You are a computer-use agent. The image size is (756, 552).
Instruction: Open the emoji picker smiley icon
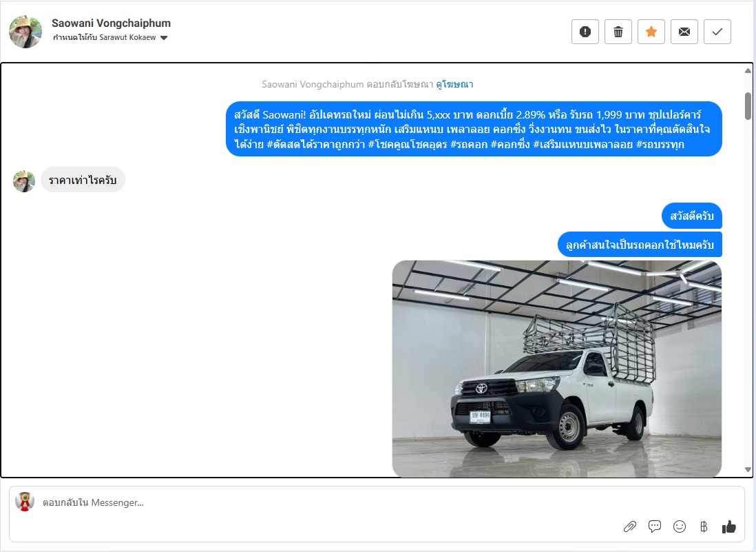(680, 527)
